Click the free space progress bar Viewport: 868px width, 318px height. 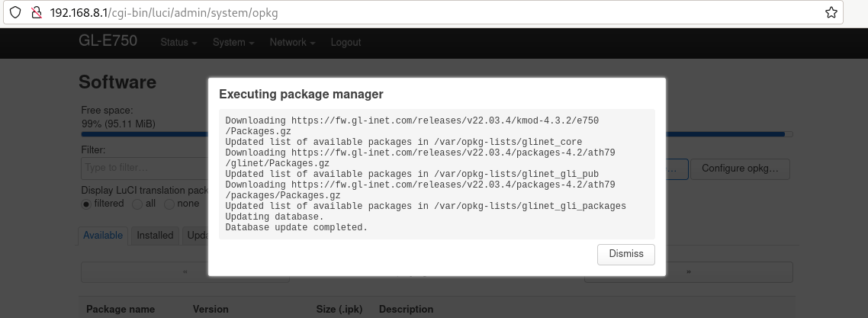pos(437,134)
